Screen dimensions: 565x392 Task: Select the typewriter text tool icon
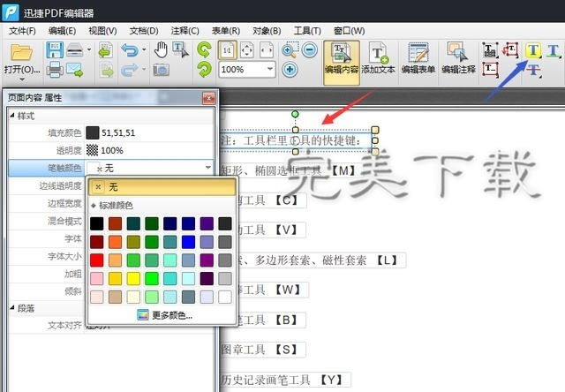click(490, 50)
